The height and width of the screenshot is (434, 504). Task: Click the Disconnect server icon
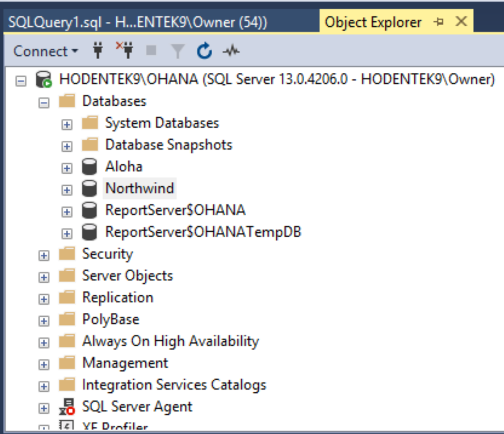pyautogui.click(x=126, y=50)
